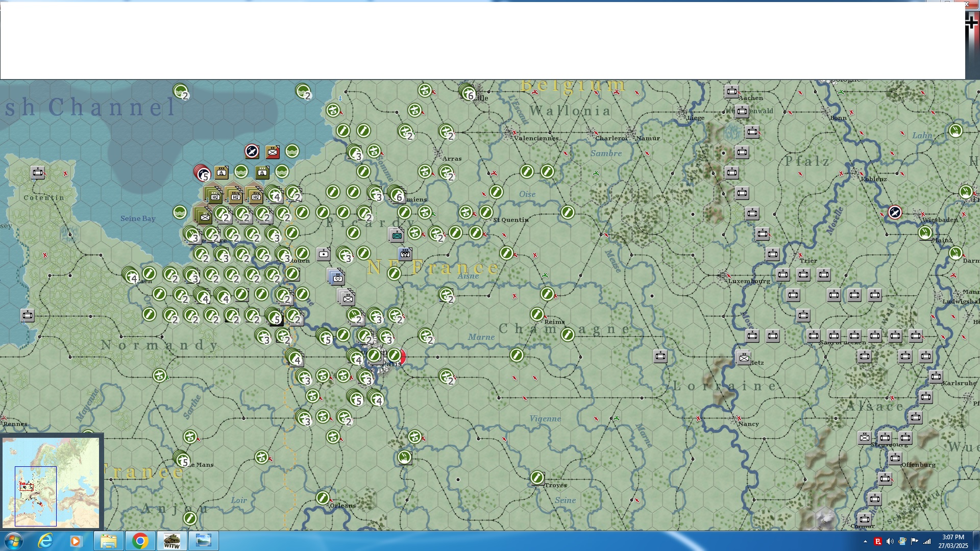980x551 pixels.
Task: Select the Allied unit east of St Quentin
Action: tap(568, 212)
